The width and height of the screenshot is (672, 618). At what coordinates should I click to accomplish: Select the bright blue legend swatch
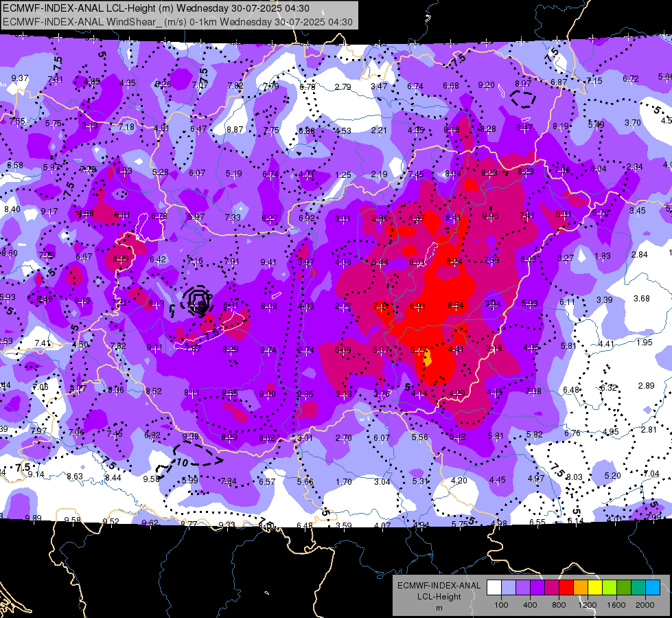pyautogui.click(x=653, y=588)
